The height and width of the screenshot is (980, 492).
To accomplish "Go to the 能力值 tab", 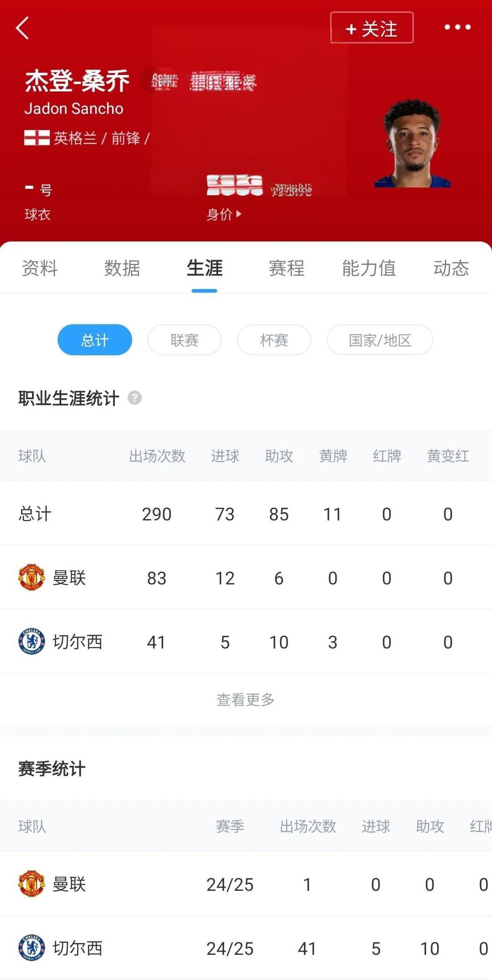I will point(369,268).
